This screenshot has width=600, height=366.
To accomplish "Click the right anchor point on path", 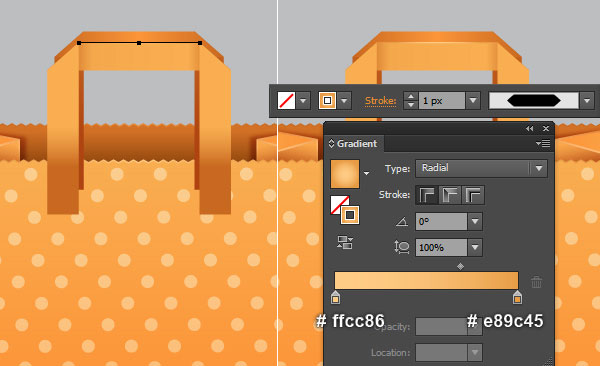I will [200, 43].
